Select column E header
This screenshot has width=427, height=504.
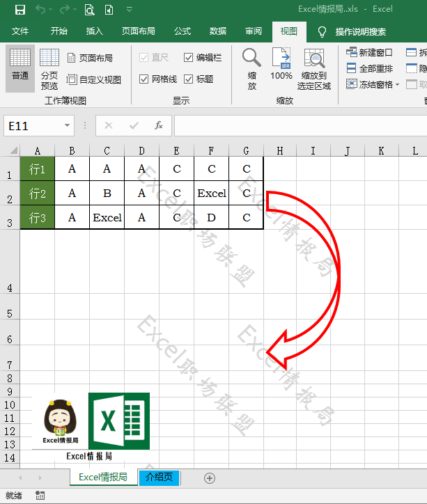176,150
